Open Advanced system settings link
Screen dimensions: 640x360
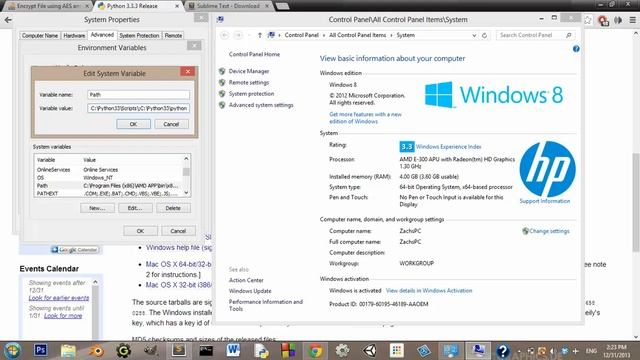tap(261, 105)
